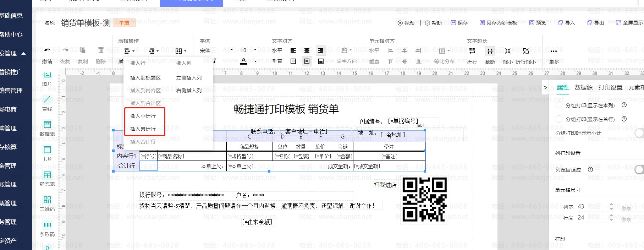The height and width of the screenshot is (250, 644).
Task: Click the undo (撤销) arrow icon
Action: (47, 50)
